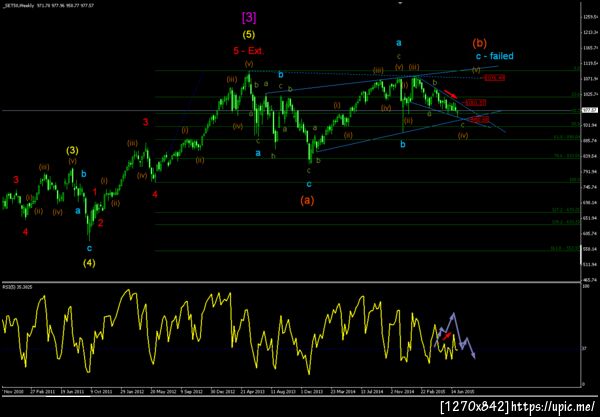Click the '11 Aug 2013' date label
Screen dimensions: 600x417
[x=283, y=392]
